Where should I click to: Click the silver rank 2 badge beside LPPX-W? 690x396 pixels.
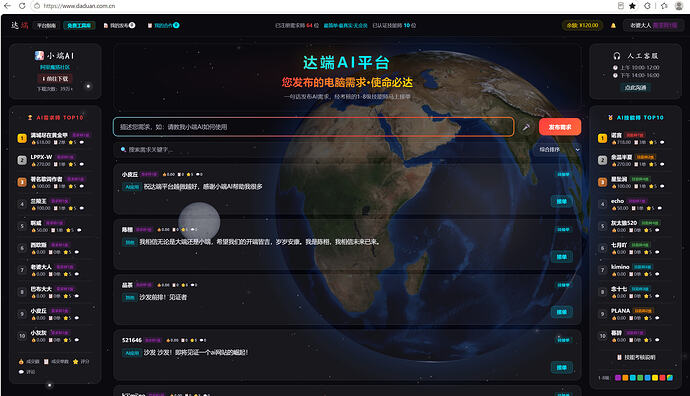(22, 160)
